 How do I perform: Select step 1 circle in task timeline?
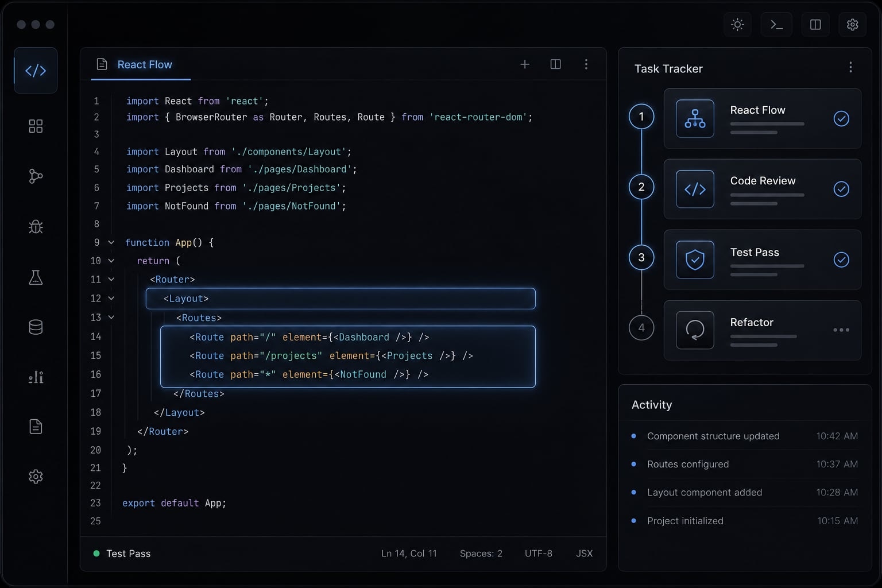pos(641,117)
